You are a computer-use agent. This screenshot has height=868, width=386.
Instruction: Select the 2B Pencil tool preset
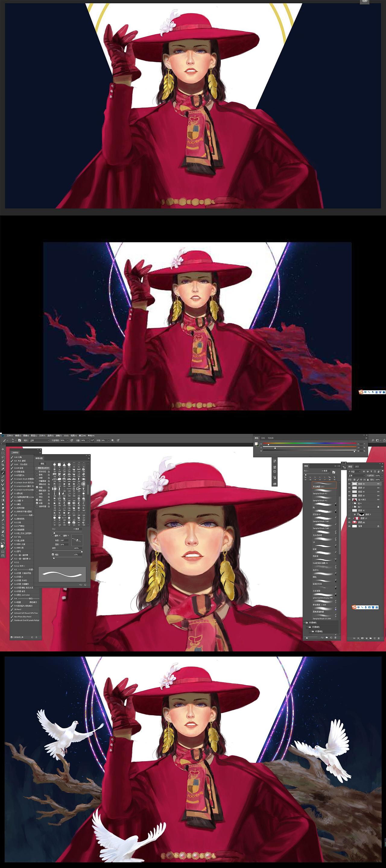pyautogui.click(x=25, y=610)
